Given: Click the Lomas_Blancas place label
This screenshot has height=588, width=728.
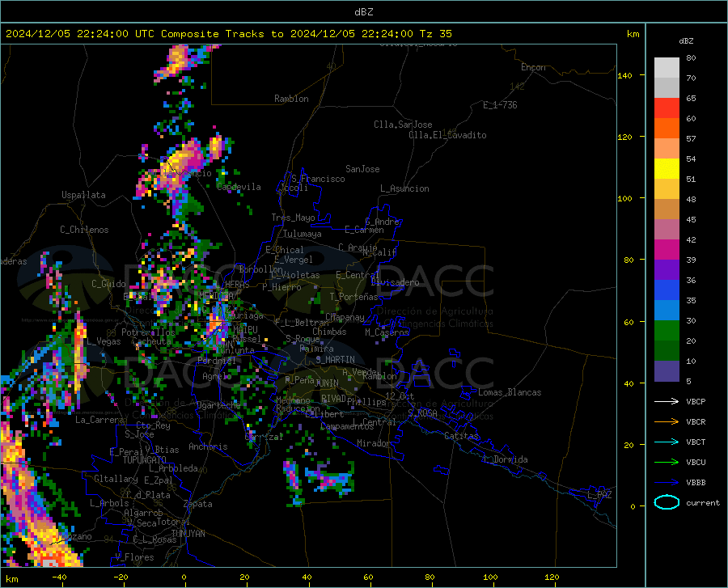Looking at the screenshot, I should tap(510, 392).
